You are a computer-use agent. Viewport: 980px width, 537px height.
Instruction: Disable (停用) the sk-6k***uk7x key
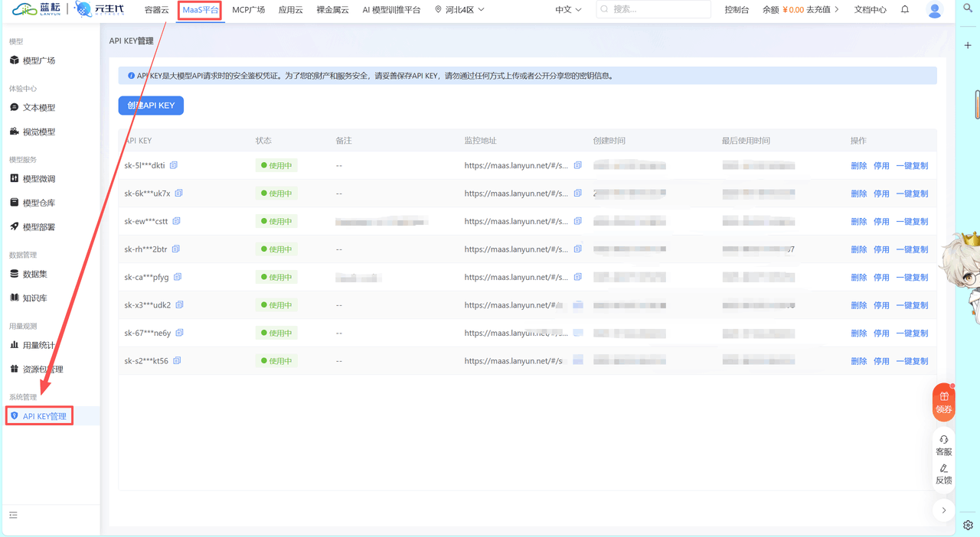click(881, 194)
